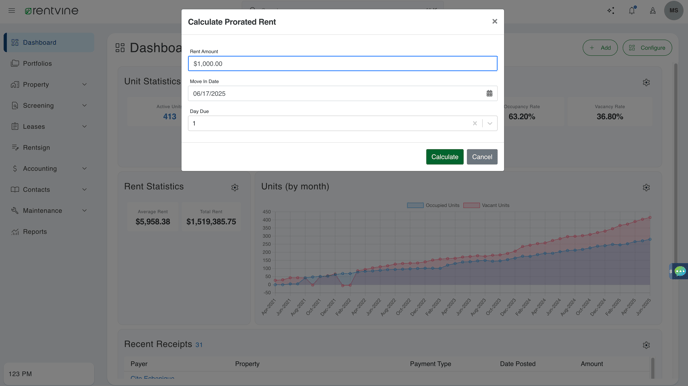Click the Recent Receipts count 31
The image size is (688, 386).
[199, 345]
